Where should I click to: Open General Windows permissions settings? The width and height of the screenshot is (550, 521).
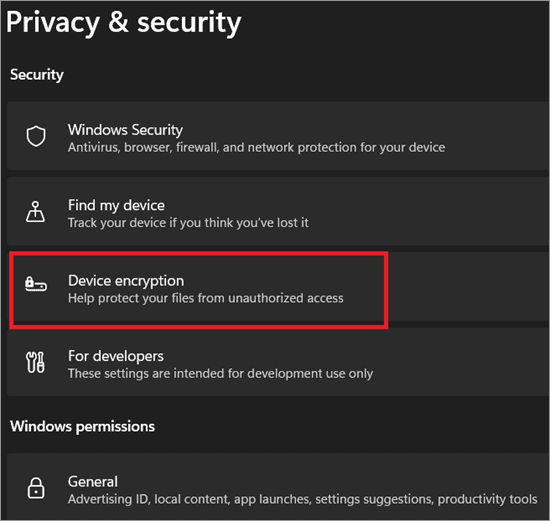point(278,487)
